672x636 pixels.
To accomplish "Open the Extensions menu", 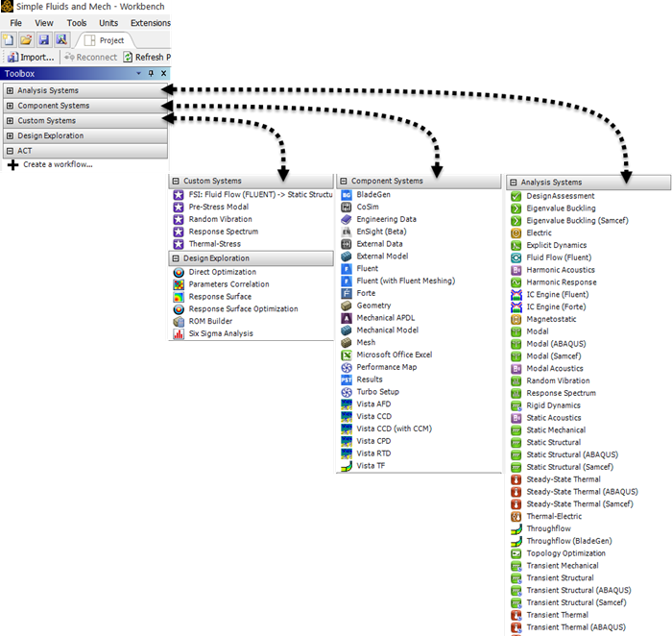I will pyautogui.click(x=151, y=23).
